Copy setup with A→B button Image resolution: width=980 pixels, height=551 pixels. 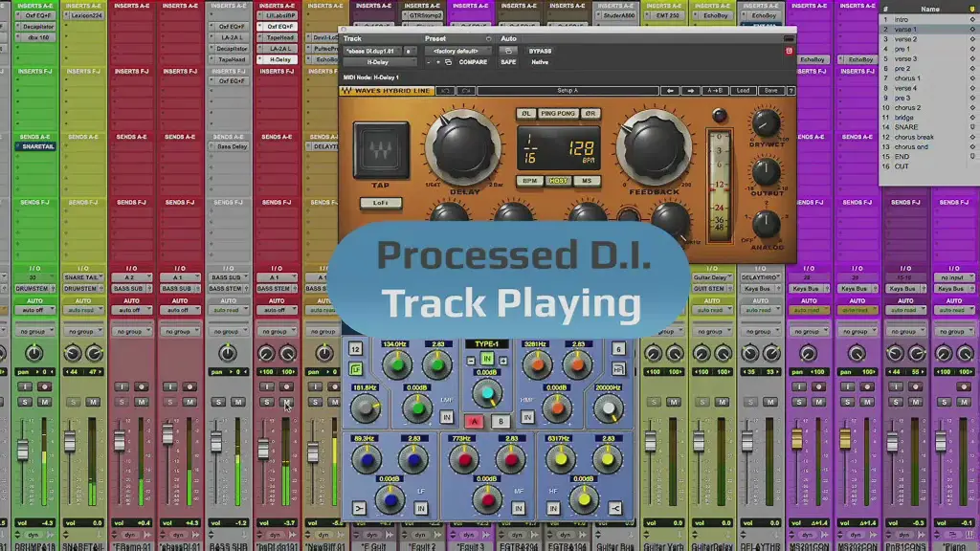[x=715, y=91]
